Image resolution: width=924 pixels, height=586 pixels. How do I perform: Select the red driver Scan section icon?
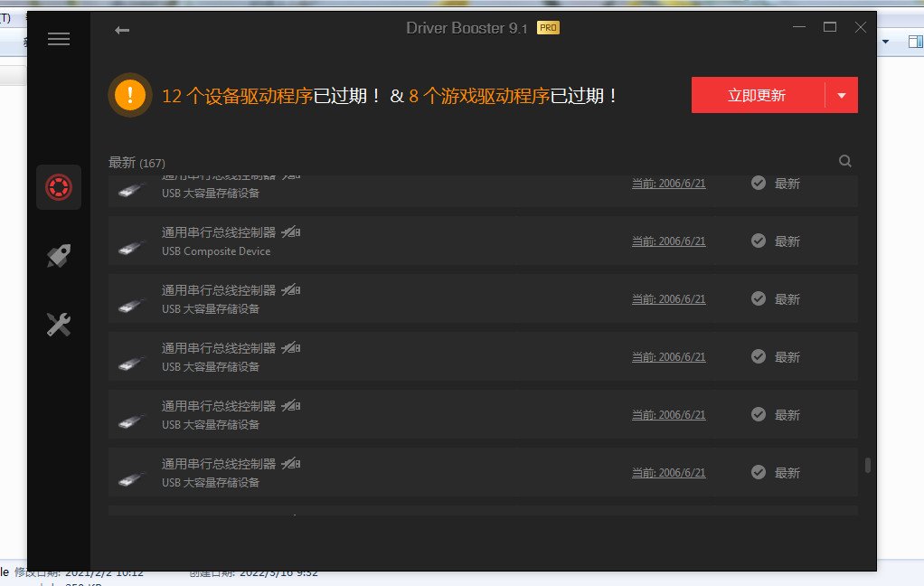coord(58,186)
